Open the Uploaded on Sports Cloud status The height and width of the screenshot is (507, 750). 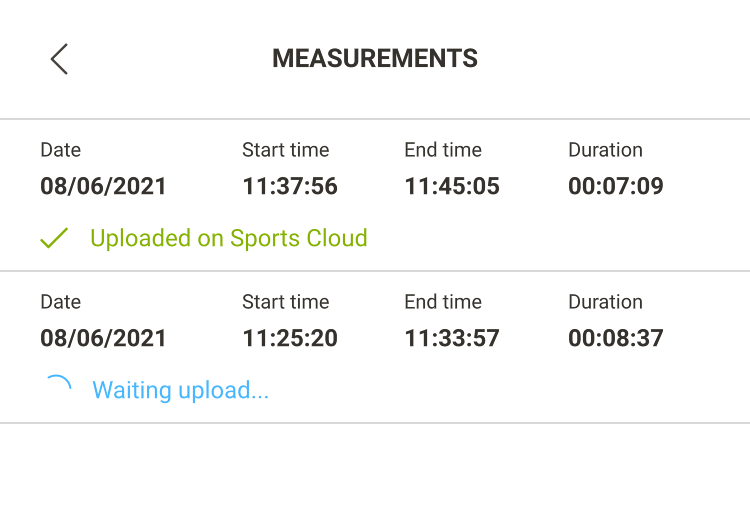[229, 238]
